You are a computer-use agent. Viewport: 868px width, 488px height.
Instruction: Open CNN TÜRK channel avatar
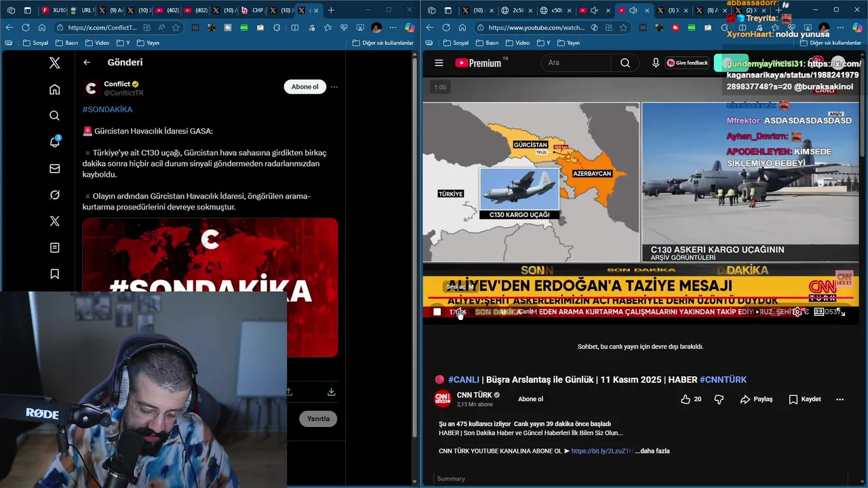coord(442,399)
